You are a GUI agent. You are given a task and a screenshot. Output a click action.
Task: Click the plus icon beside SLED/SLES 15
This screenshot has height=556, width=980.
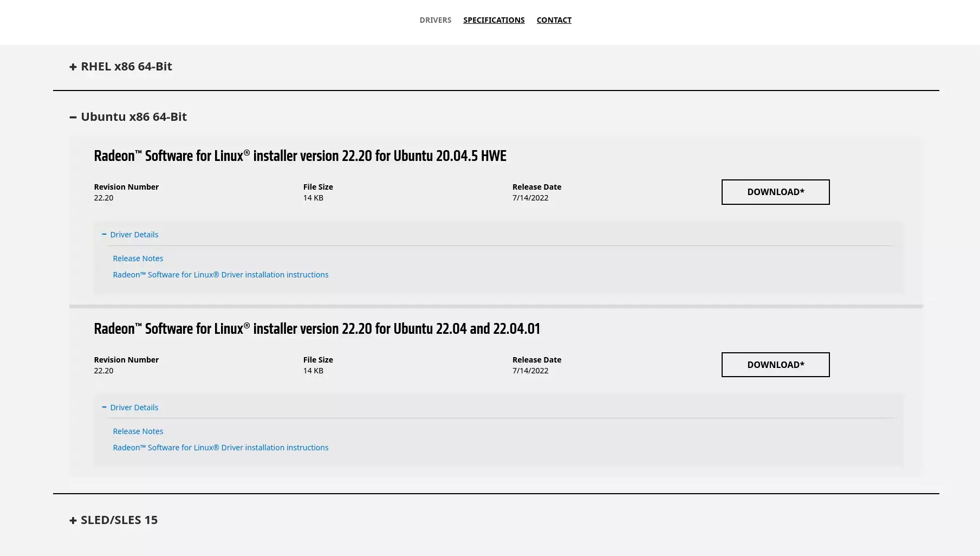(x=73, y=520)
